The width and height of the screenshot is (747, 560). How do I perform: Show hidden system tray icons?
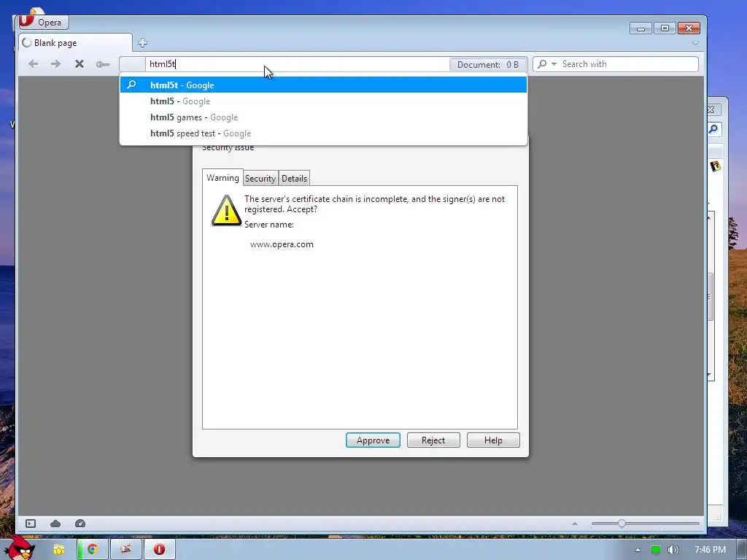pyautogui.click(x=638, y=550)
